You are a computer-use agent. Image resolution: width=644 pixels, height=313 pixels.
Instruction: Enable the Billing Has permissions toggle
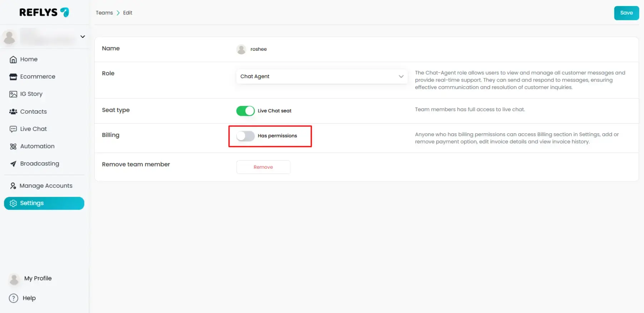(245, 136)
